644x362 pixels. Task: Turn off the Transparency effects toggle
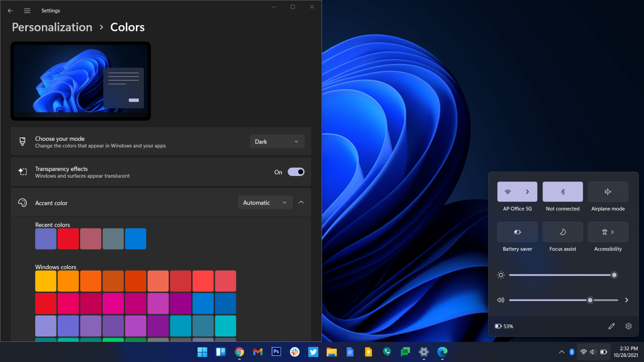[296, 172]
